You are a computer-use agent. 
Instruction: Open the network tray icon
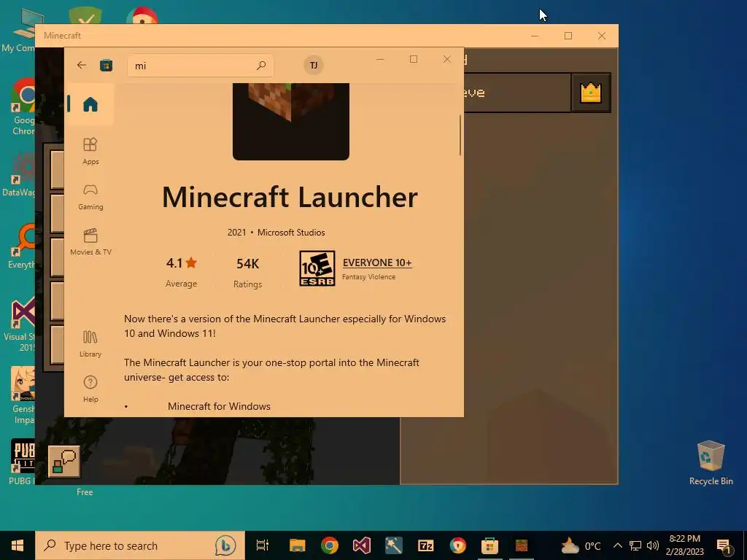point(635,545)
